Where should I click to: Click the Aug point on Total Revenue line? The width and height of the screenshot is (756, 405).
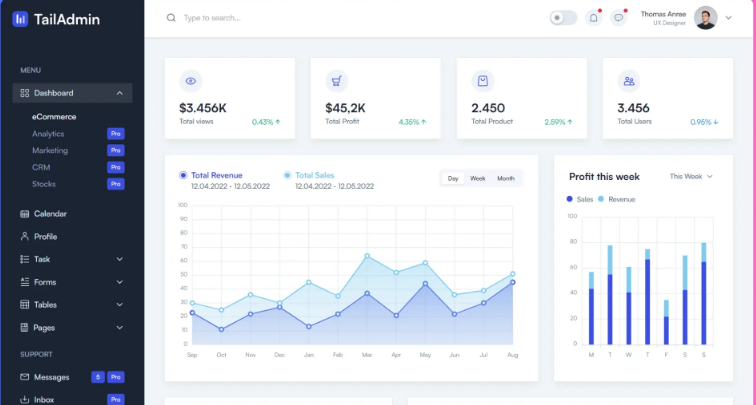coord(513,283)
